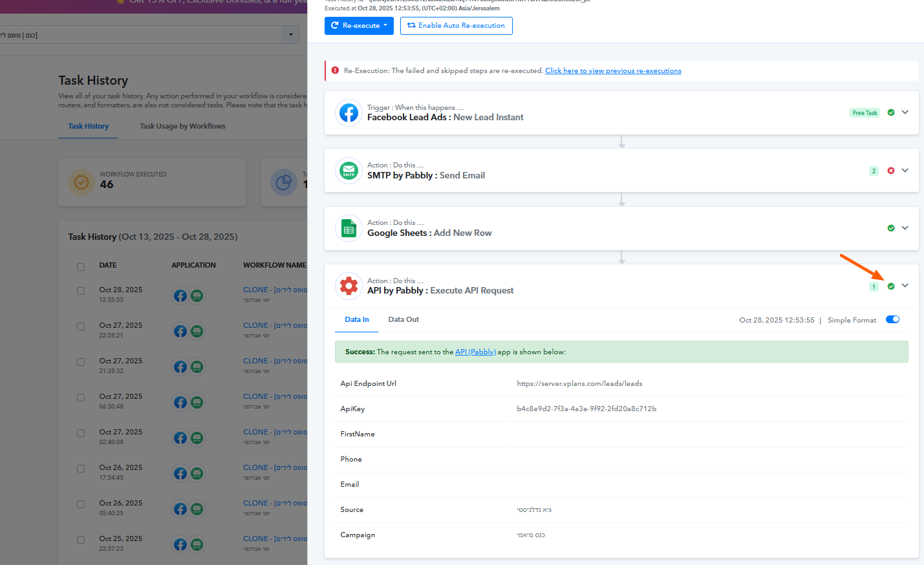Click Enable Auto Re-execution button
This screenshot has height=565, width=924.
456,26
